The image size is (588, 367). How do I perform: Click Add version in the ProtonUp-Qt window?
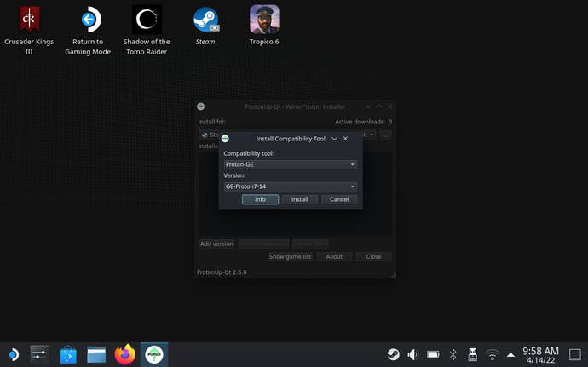point(216,244)
